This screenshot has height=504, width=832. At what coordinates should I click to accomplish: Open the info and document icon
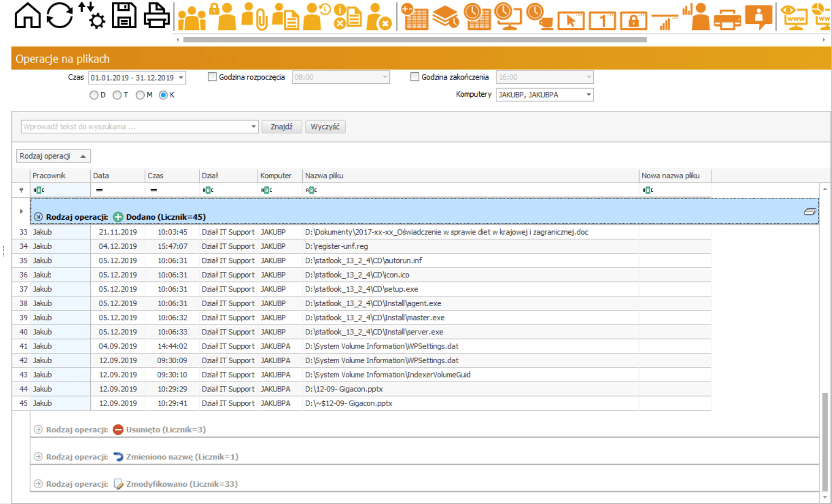point(348,16)
